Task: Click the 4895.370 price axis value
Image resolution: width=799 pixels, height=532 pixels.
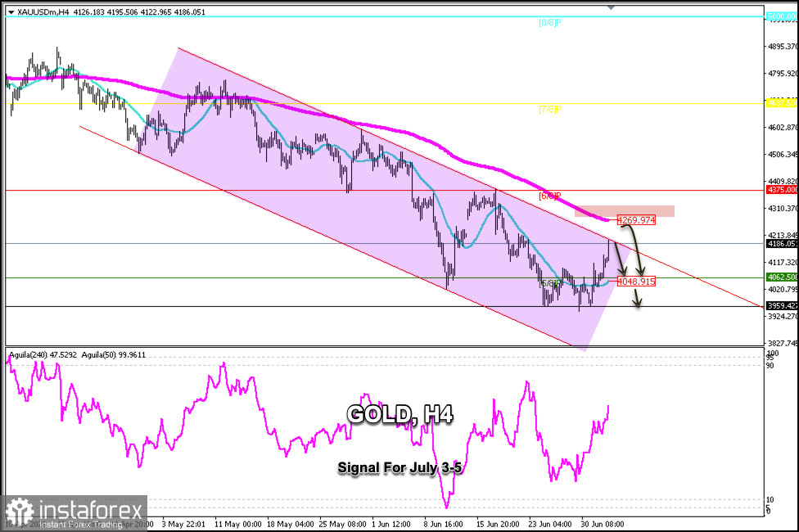Action: 783,47
